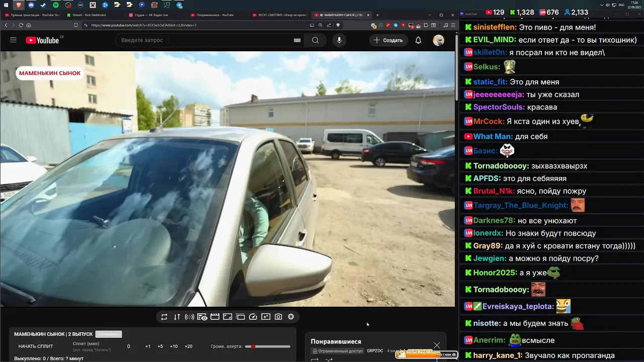Open Spotify on Windows taskbar

point(55,5)
